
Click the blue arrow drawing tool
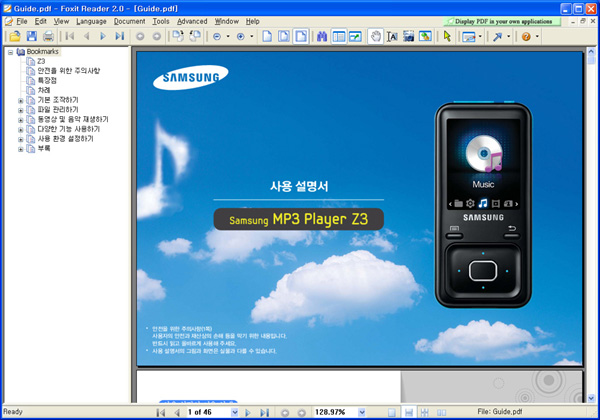coord(497,37)
